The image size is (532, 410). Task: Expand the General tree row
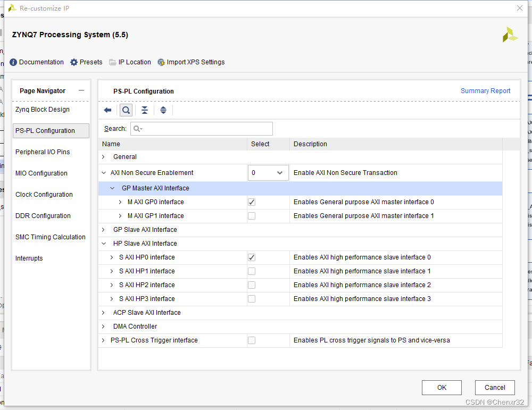click(104, 157)
